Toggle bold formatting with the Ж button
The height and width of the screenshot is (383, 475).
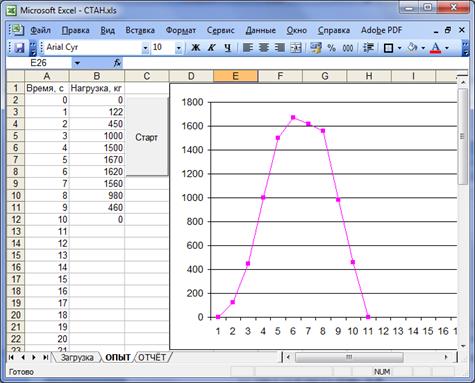click(x=196, y=48)
